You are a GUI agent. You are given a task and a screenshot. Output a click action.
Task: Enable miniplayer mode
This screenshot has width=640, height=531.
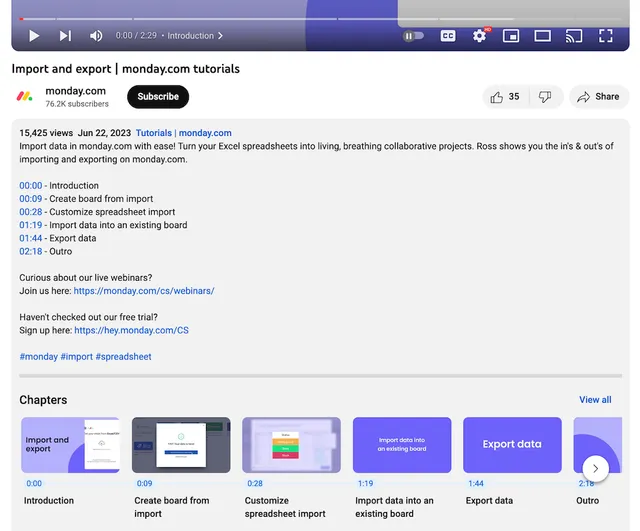point(511,36)
